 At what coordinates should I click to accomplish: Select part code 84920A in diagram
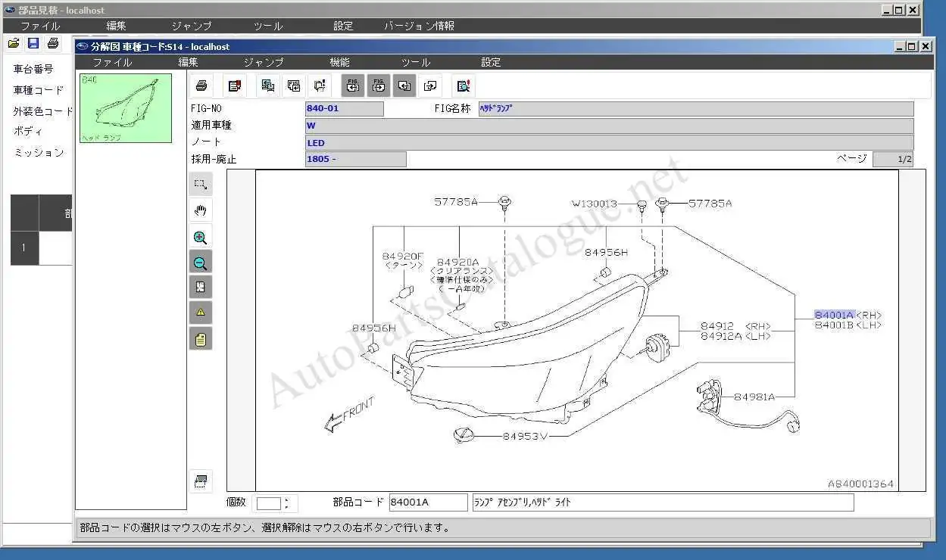458,262
